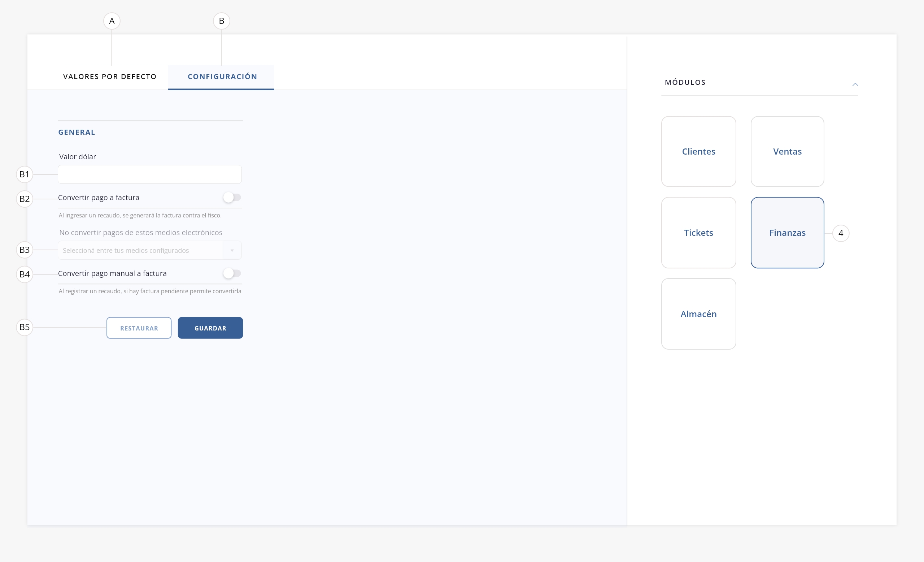Focus the Valor dólar input field
This screenshot has height=562, width=924.
point(150,174)
